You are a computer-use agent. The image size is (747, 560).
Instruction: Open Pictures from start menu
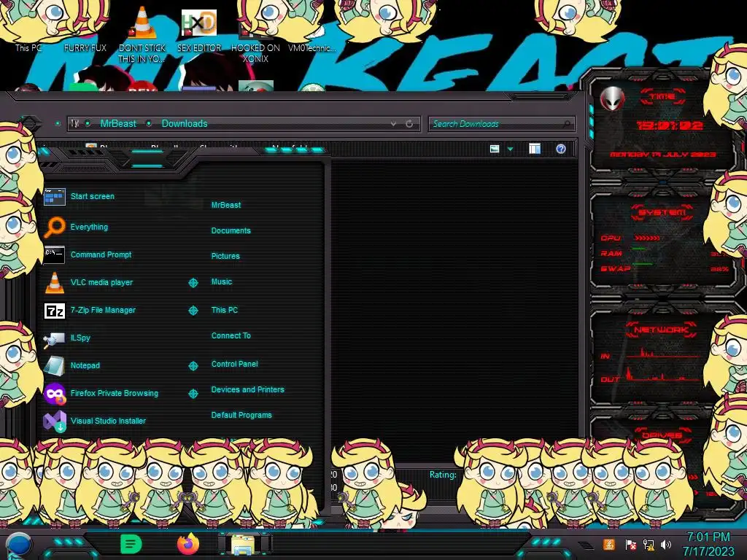tap(225, 256)
